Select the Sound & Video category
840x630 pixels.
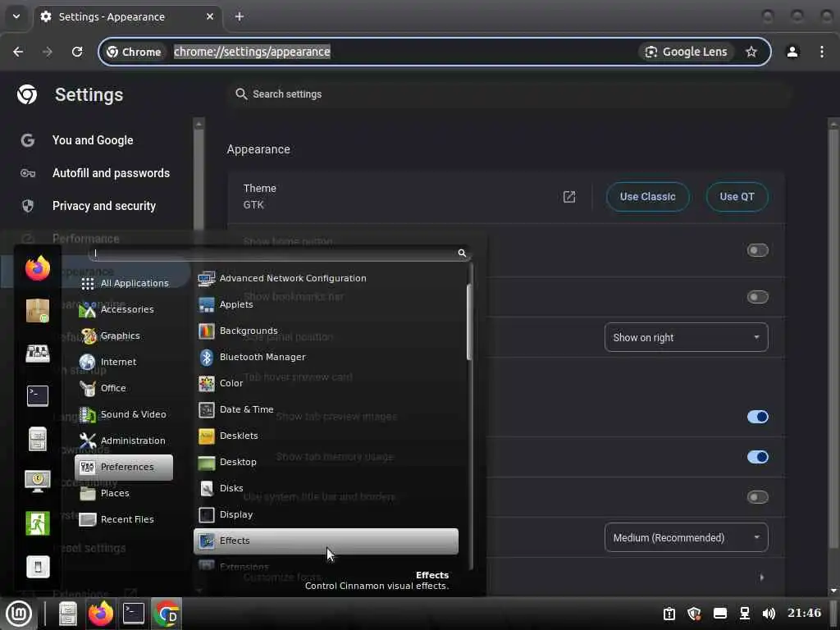pyautogui.click(x=125, y=414)
